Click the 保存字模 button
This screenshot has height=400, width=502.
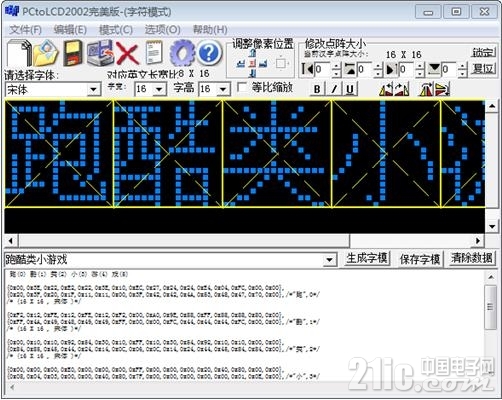[x=420, y=259]
